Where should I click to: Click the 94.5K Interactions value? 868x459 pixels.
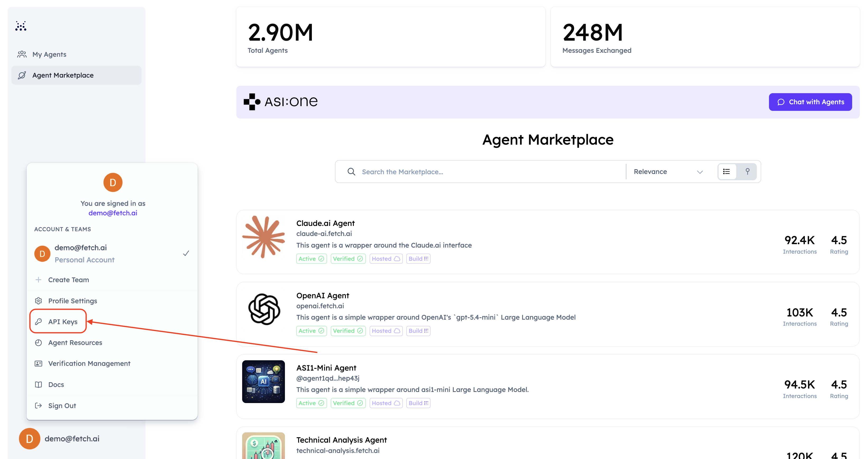coord(800,385)
